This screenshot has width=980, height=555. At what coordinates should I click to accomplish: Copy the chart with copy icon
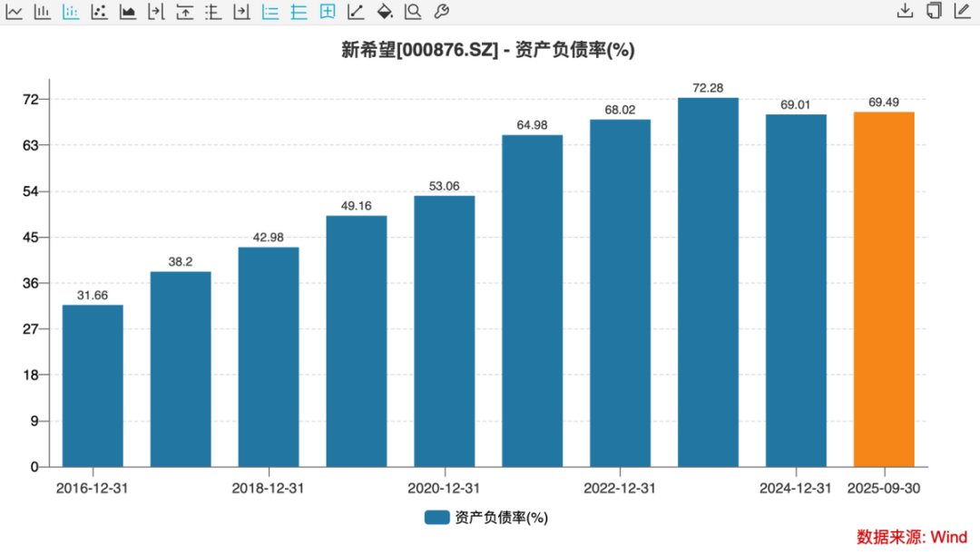934,11
